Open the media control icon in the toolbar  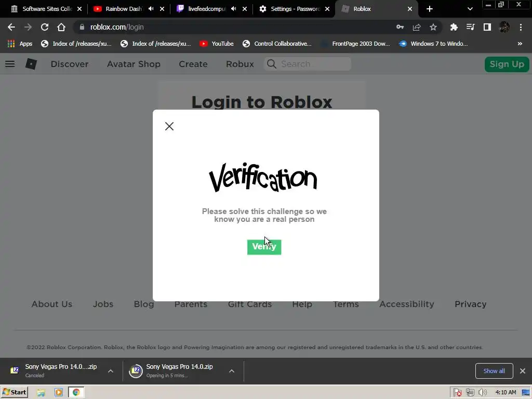pos(470,27)
